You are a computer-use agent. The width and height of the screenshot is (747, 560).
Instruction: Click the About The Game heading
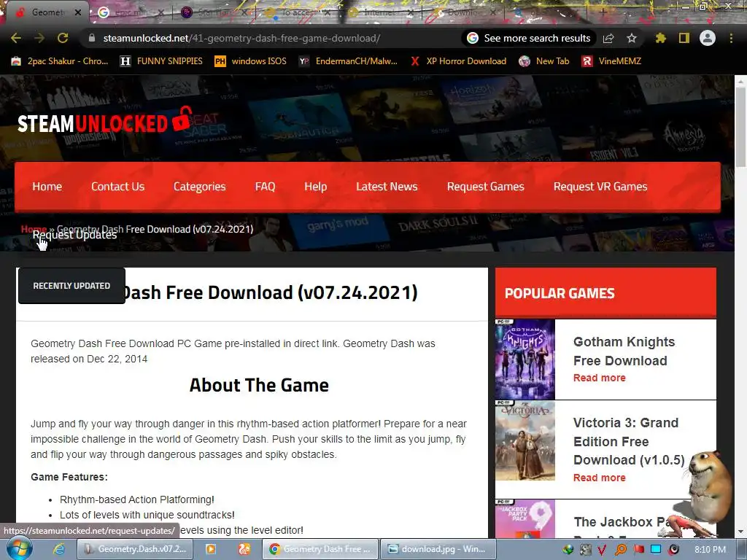tap(259, 385)
